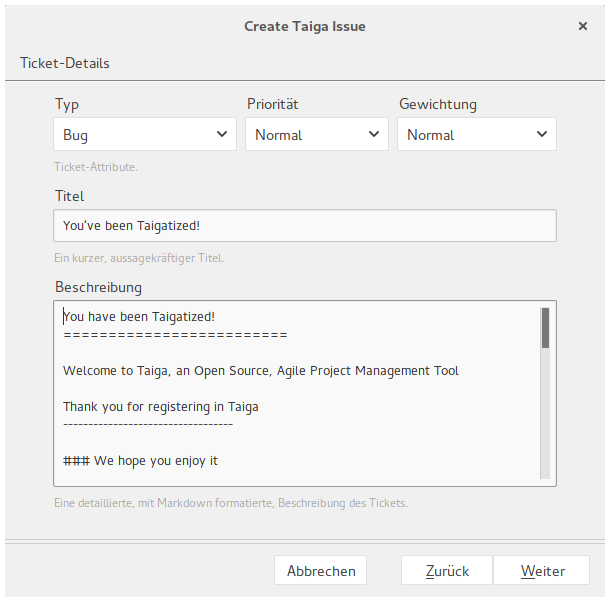Open the Priorität dropdown set to Normal
The height and width of the screenshot is (606, 614).
(317, 134)
